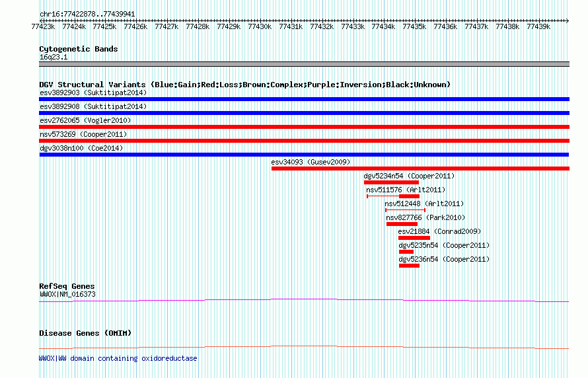This screenshot has width=588, height=378.
Task: Click the 16q23.1 band label
Action: 54,57
